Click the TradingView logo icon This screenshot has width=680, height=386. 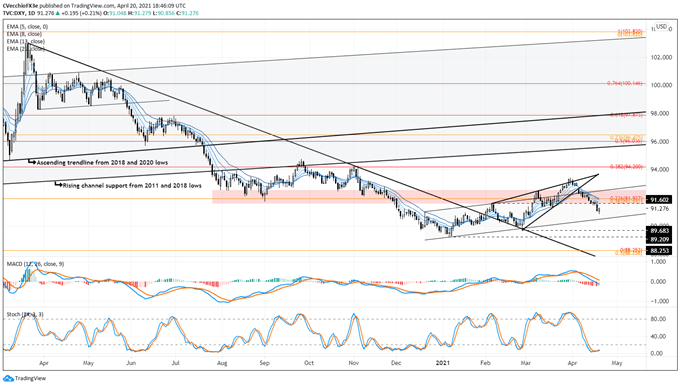(x=8, y=379)
